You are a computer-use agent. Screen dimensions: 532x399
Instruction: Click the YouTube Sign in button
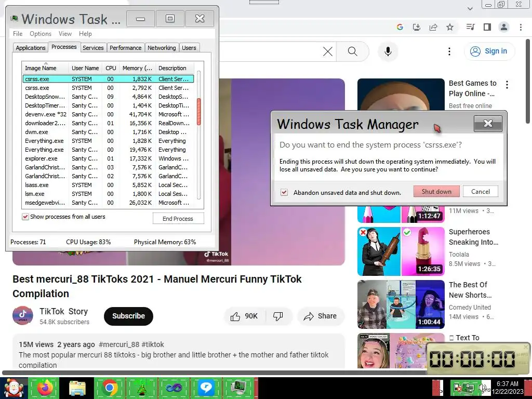pyautogui.click(x=489, y=51)
